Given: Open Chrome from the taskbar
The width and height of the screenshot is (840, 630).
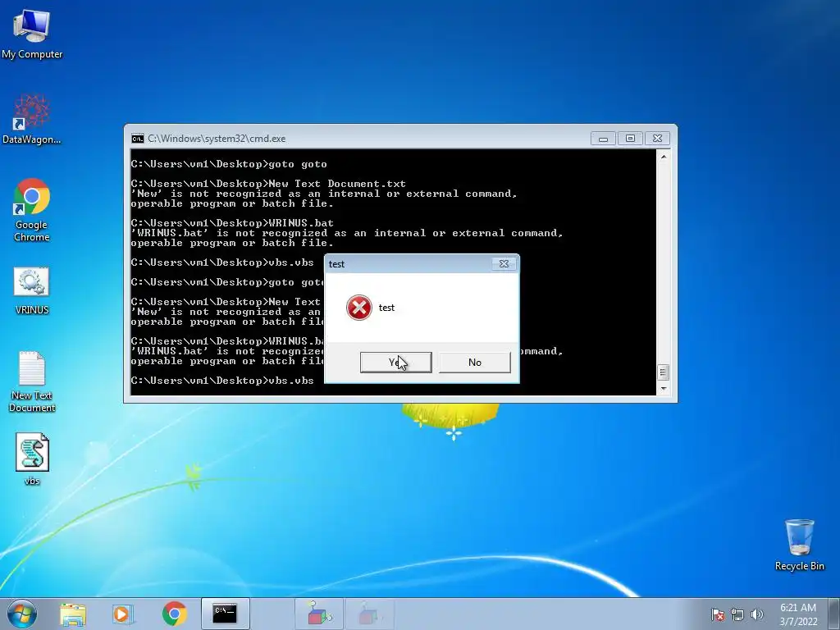Looking at the screenshot, I should 174,614.
